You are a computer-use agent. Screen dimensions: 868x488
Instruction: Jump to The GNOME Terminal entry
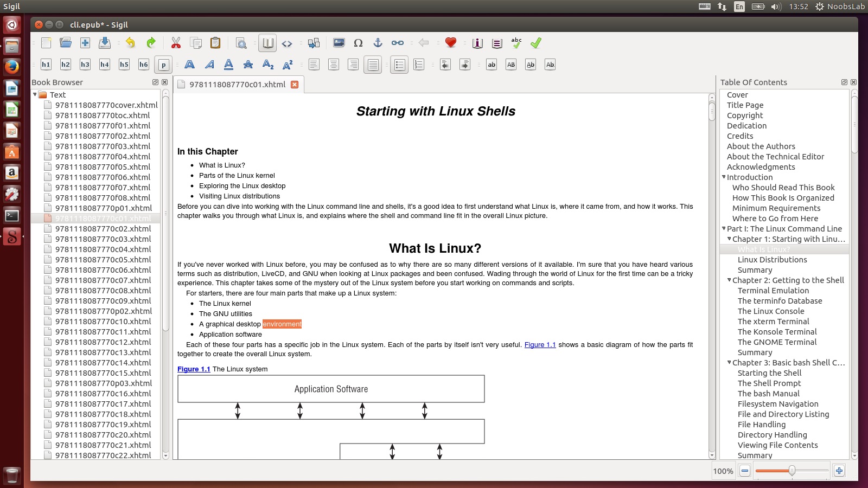(777, 342)
